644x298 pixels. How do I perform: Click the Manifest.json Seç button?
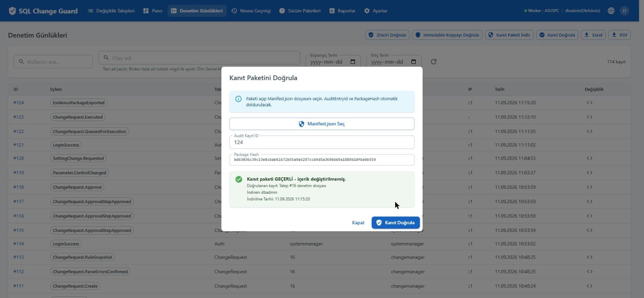click(x=322, y=124)
